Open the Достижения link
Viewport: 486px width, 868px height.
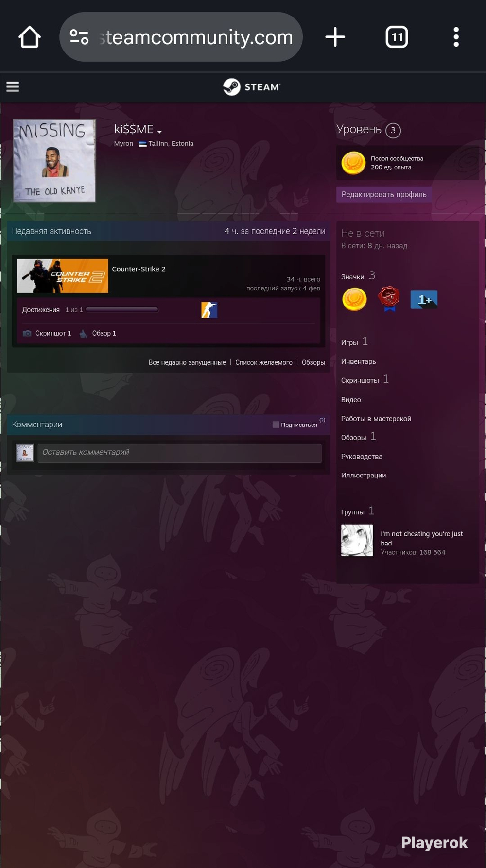coord(41,310)
